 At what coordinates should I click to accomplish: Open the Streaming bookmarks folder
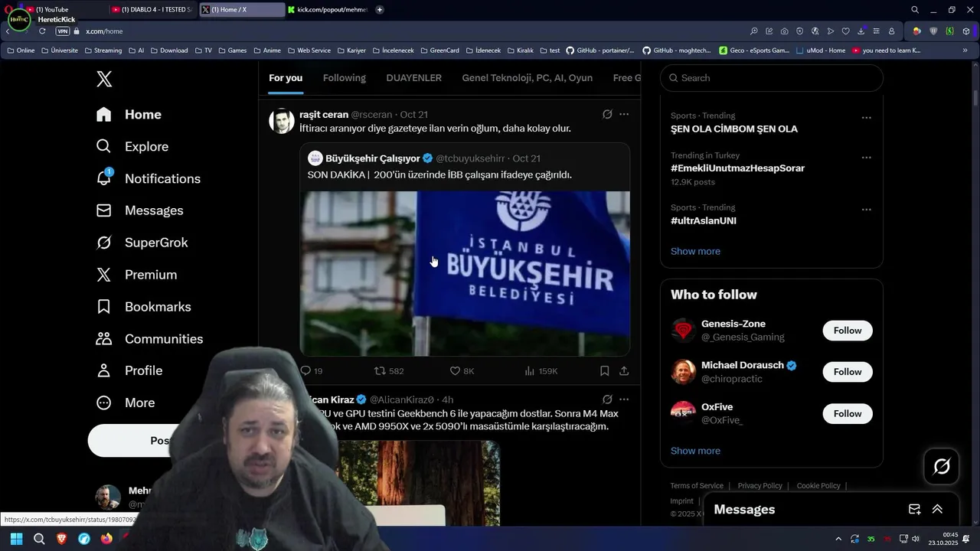pyautogui.click(x=103, y=51)
